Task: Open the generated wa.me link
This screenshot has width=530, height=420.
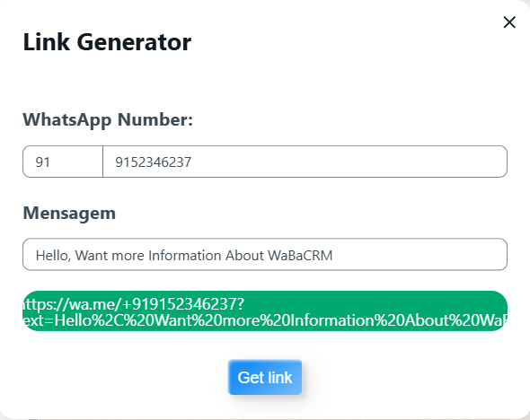Action: click(265, 311)
